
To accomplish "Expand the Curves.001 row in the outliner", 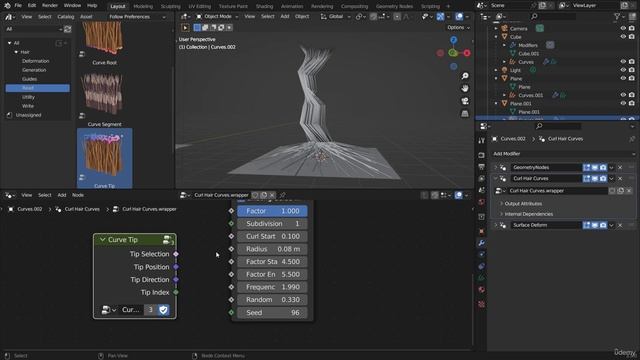I will click(504, 95).
